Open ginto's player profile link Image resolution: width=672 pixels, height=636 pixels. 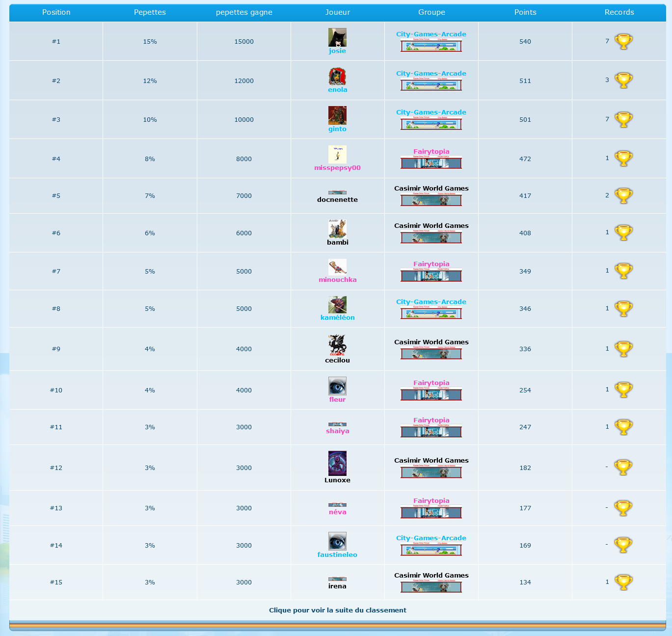click(337, 129)
